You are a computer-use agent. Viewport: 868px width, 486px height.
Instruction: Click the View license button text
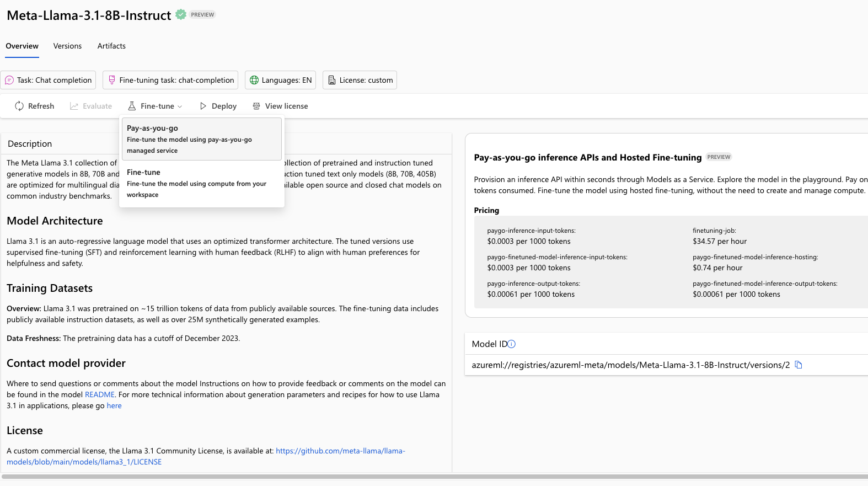(286, 106)
